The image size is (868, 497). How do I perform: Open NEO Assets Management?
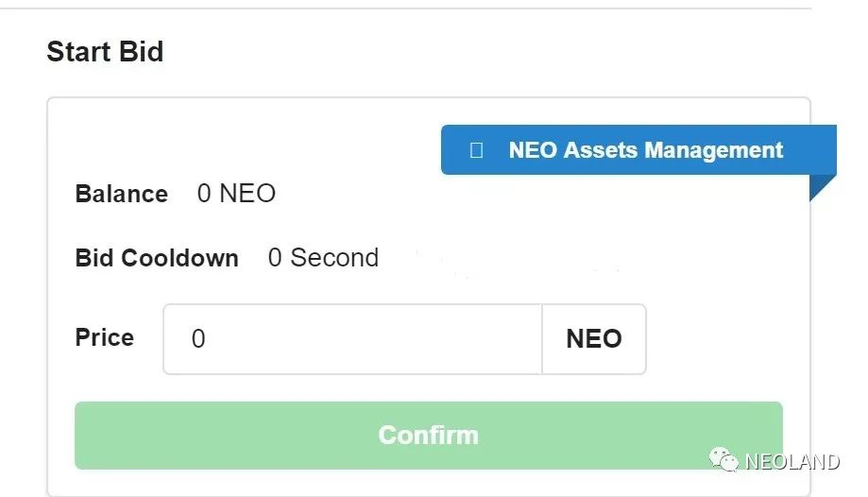click(x=638, y=149)
